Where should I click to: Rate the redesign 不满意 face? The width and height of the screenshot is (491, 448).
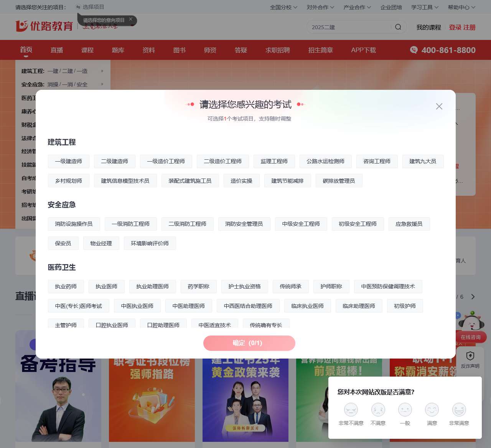tap(378, 410)
